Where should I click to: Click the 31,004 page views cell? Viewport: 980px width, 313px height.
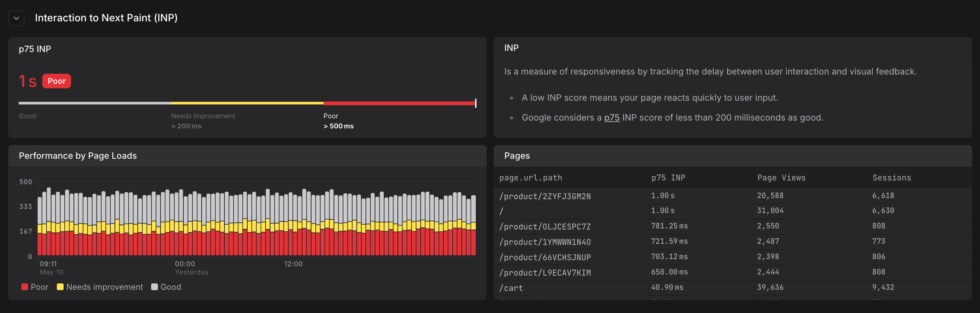click(771, 210)
